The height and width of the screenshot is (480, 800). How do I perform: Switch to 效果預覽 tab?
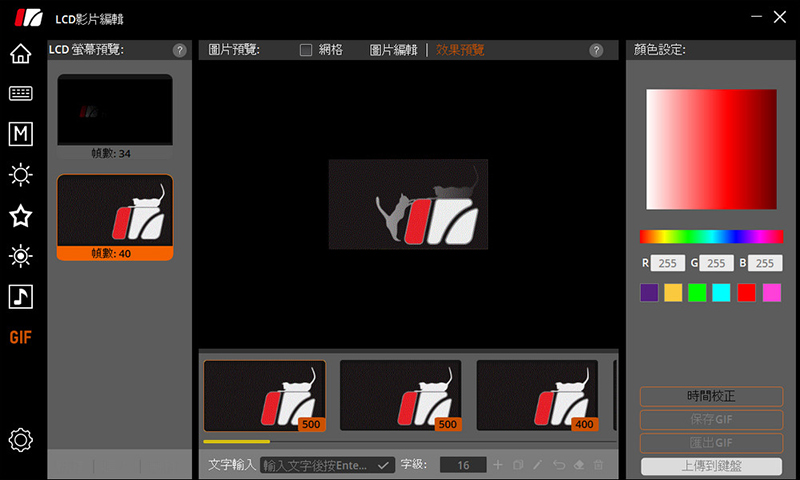click(460, 50)
